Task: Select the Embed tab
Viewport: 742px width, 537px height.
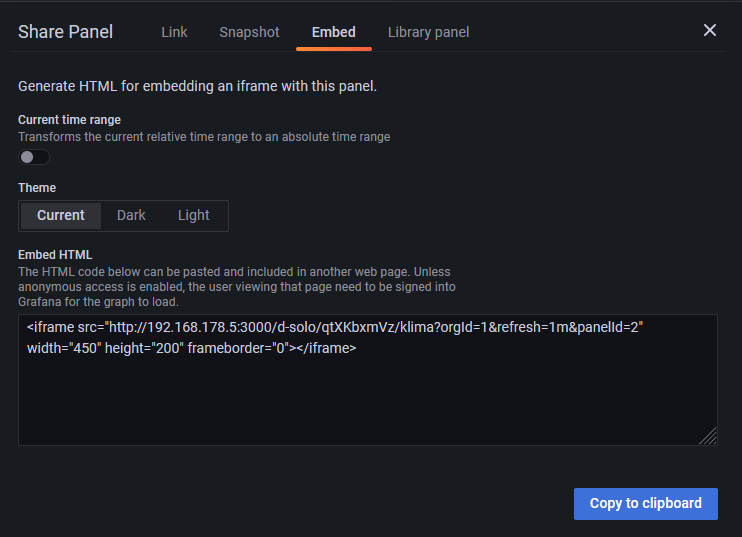Action: [x=333, y=32]
